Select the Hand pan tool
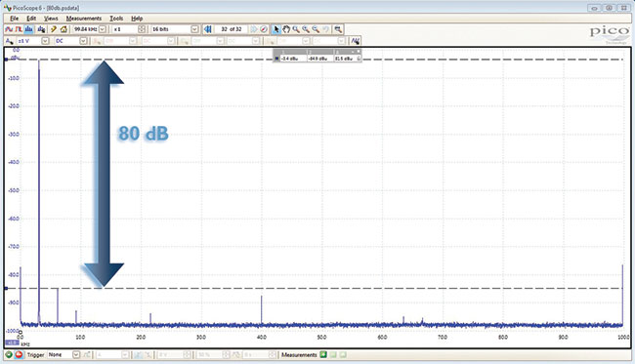This screenshot has height=364, width=635. pyautogui.click(x=286, y=29)
